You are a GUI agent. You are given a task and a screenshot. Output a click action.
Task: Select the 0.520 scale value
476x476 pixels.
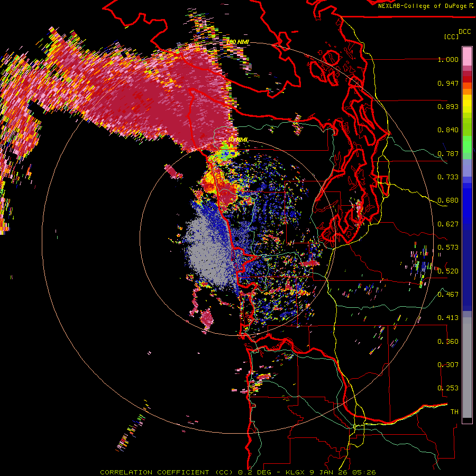pos(448,271)
